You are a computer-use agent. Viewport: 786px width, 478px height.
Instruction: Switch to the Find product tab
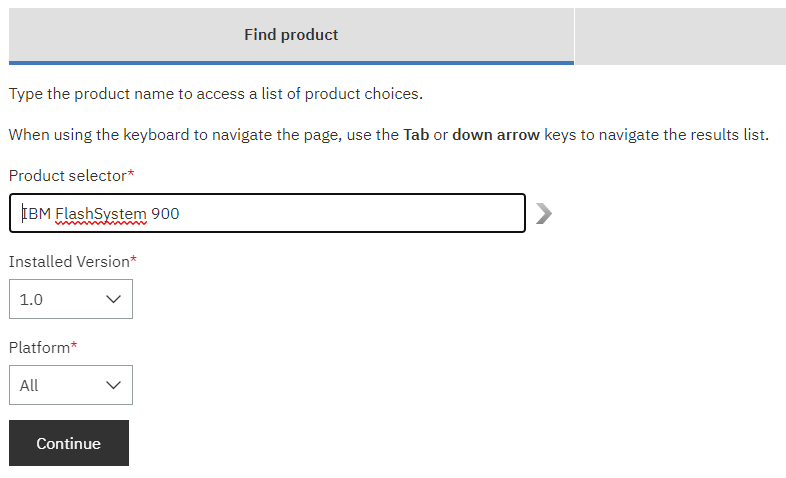[291, 35]
